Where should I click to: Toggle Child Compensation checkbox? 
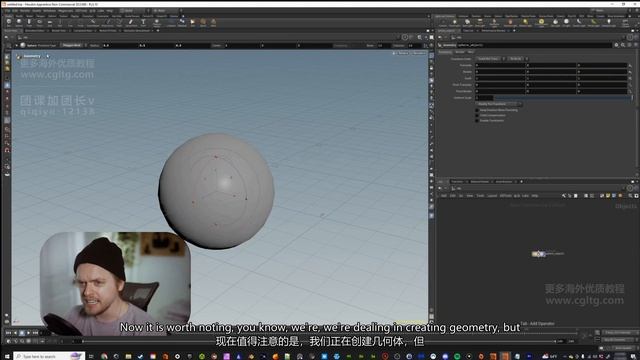pos(477,115)
